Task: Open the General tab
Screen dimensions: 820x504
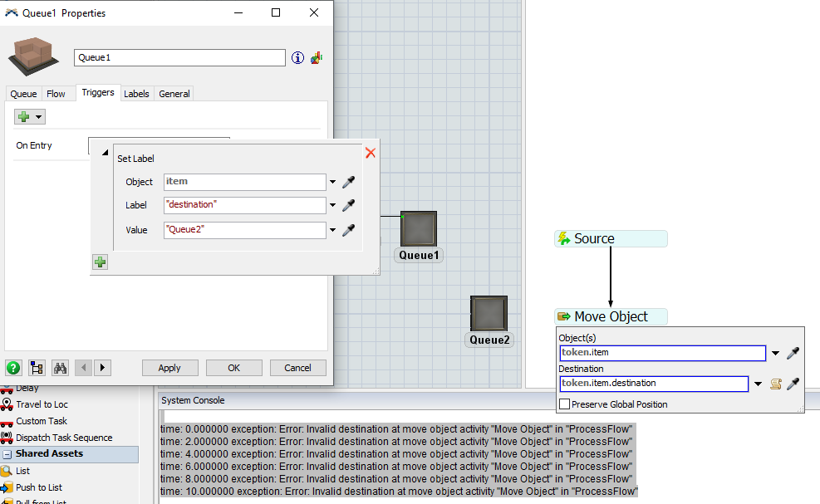Action: tap(174, 94)
